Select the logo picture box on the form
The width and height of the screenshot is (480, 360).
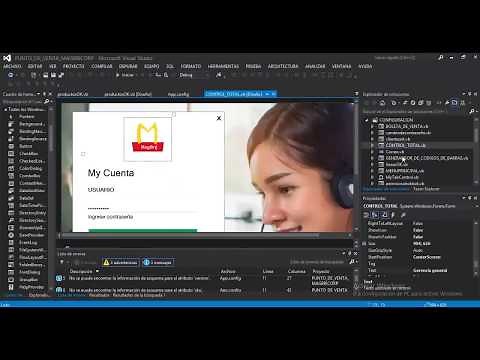148,139
